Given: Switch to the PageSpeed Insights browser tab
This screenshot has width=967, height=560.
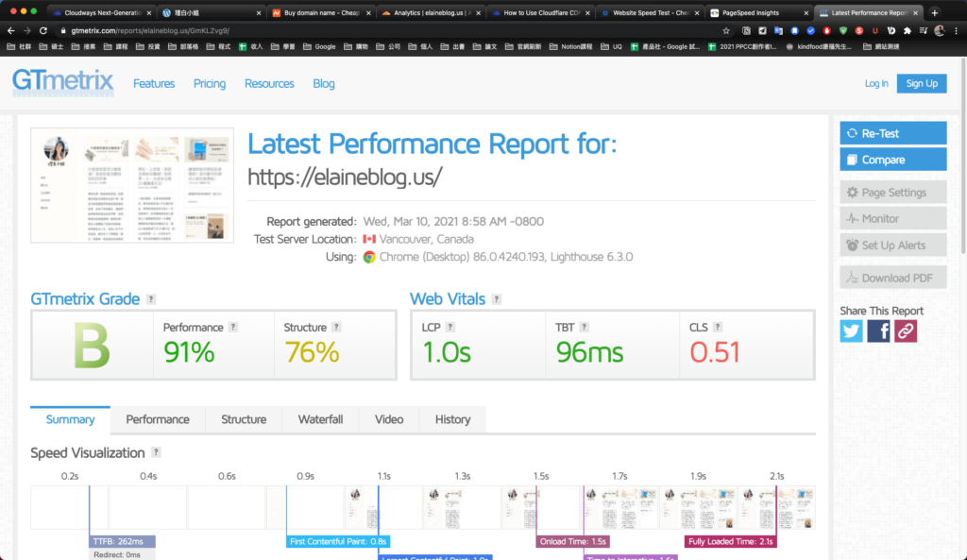Looking at the screenshot, I should click(759, 12).
